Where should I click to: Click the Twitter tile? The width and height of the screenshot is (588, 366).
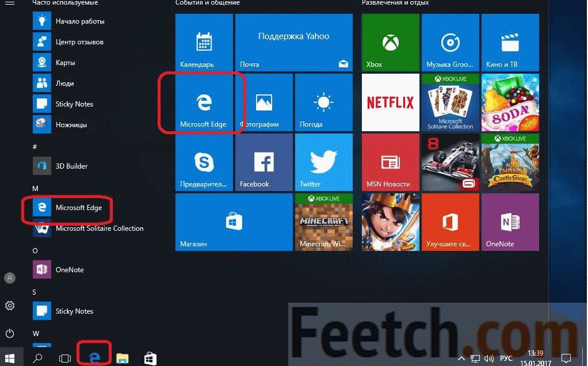pos(323,163)
